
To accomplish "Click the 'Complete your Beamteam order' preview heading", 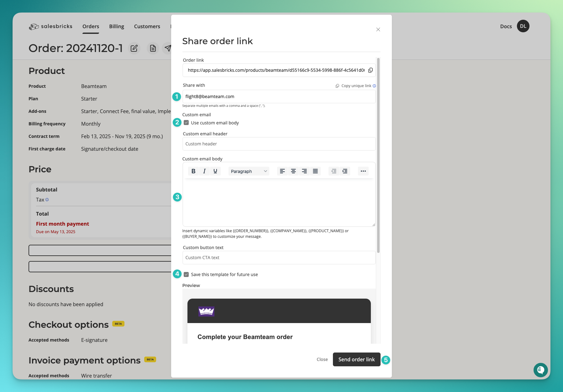I will pos(245,337).
